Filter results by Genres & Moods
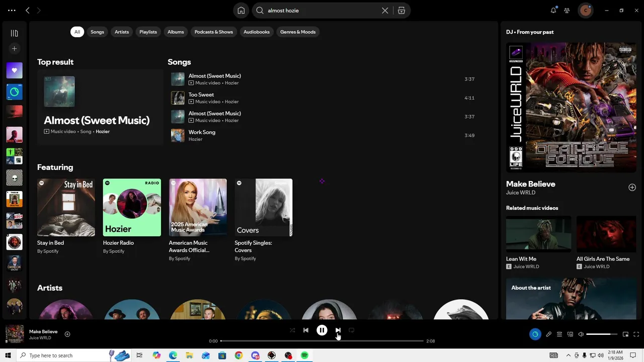 click(298, 32)
